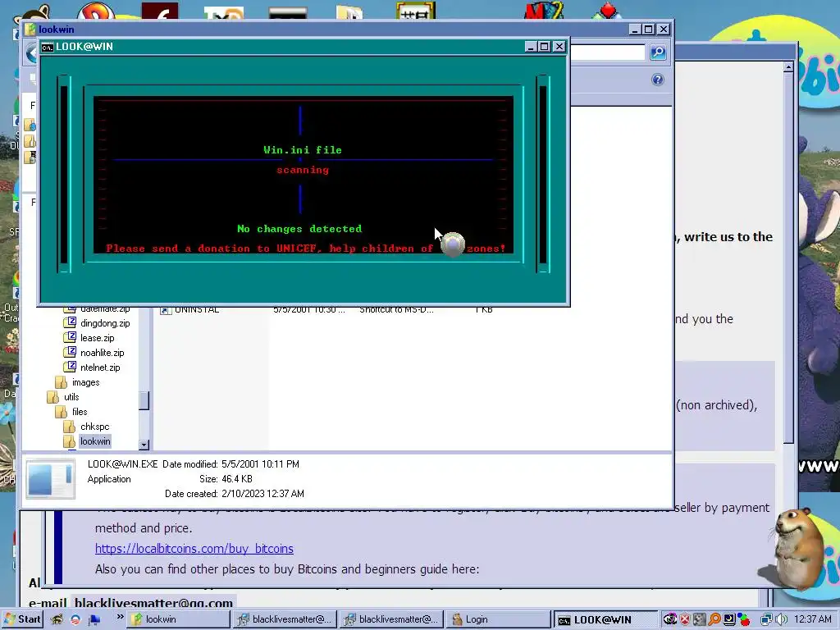Open the help question mark icon
This screenshot has width=840, height=630.
657,80
